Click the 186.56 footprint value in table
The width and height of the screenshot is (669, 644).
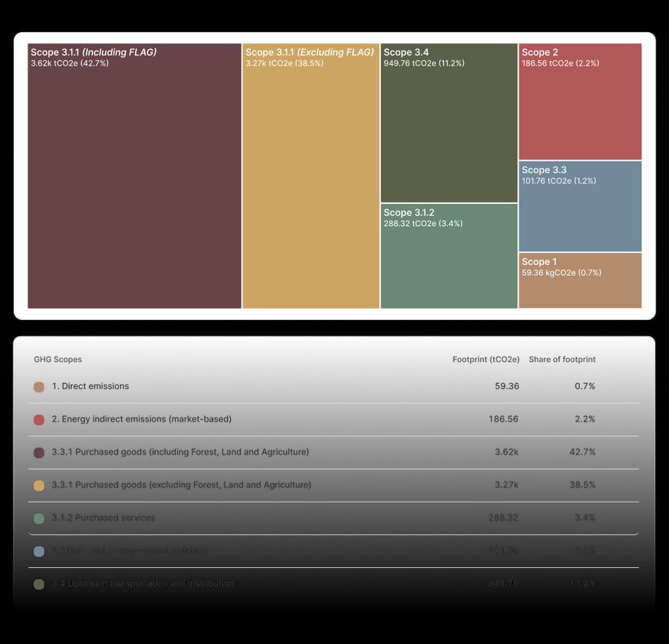tap(503, 419)
